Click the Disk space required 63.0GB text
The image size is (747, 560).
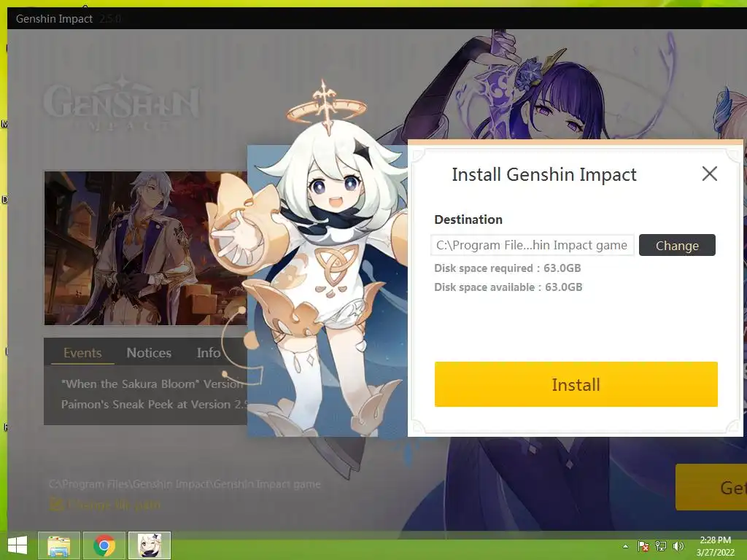pyautogui.click(x=508, y=268)
